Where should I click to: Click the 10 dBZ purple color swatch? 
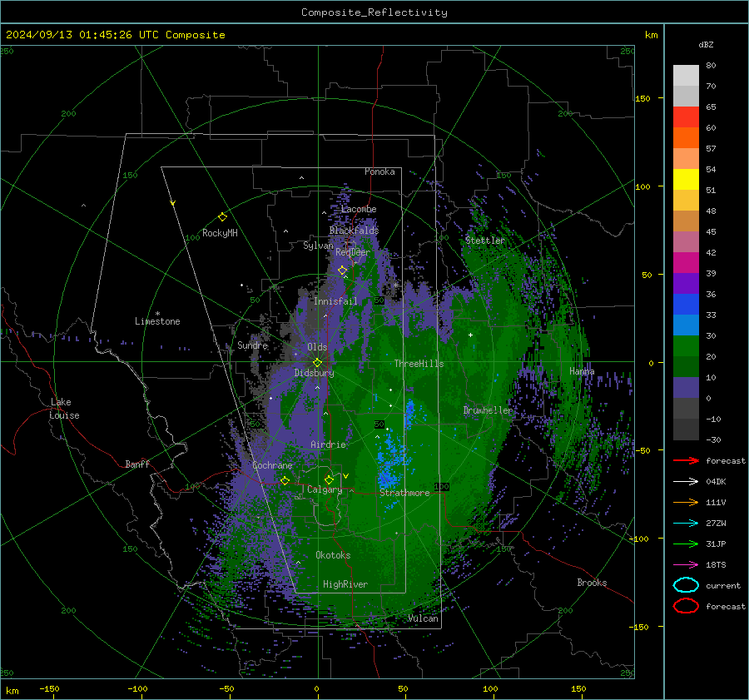[686, 388]
